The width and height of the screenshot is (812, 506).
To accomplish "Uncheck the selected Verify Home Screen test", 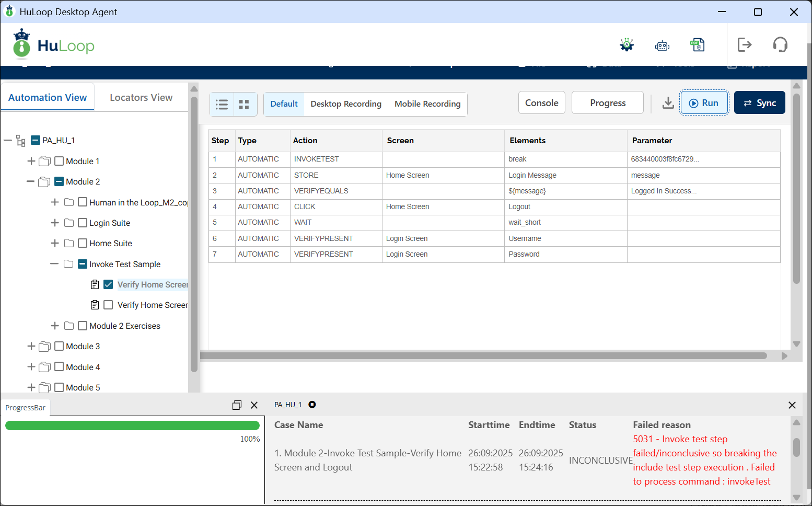I will click(108, 284).
